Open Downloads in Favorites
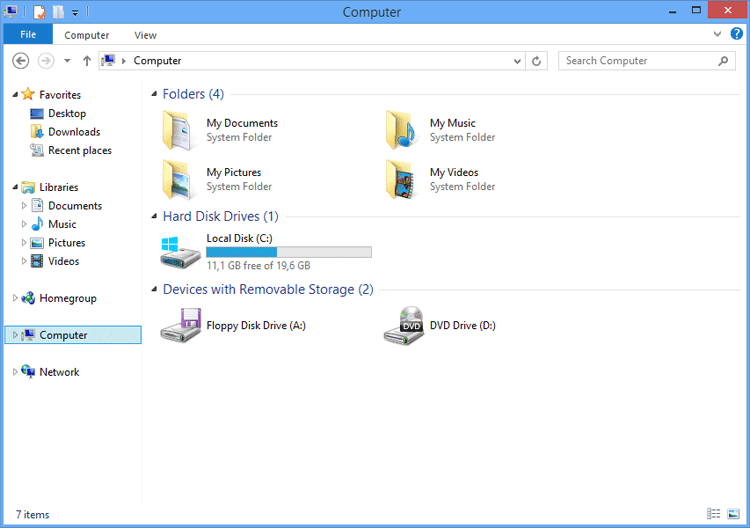Image resolution: width=750 pixels, height=528 pixels. point(74,132)
